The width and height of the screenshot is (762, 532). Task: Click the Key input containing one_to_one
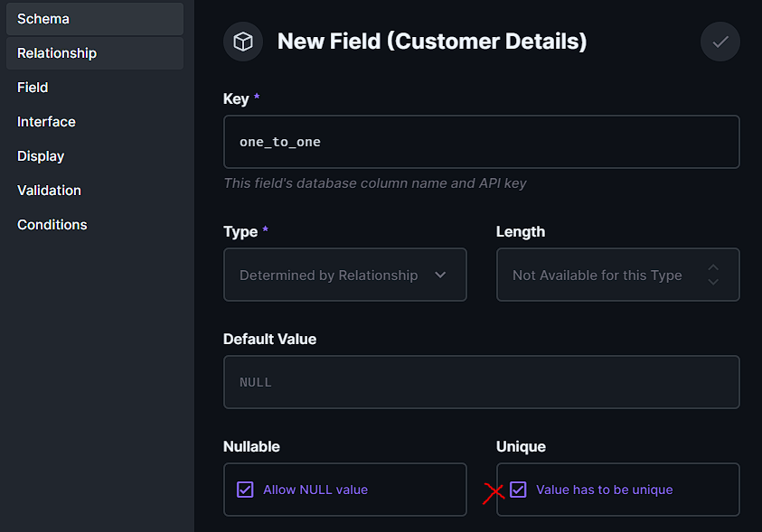[x=481, y=142]
